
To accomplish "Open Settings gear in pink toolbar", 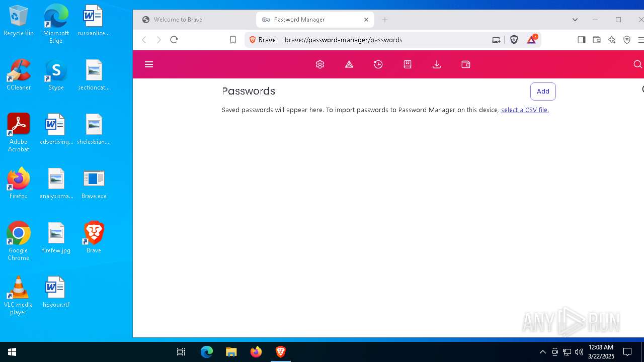I will [x=320, y=64].
